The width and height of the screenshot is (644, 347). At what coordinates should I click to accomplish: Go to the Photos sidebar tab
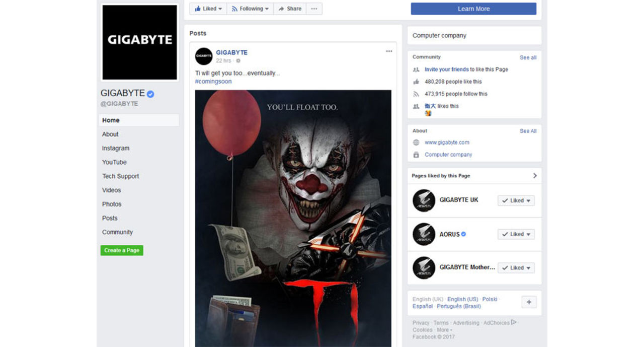[112, 204]
